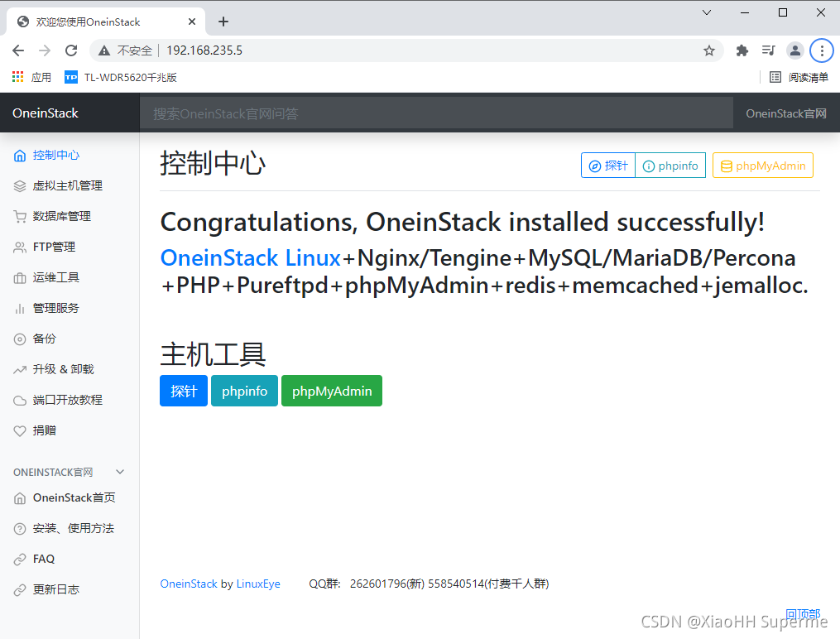Click the 不安全 security warning icon
840x639 pixels.
coord(104,50)
